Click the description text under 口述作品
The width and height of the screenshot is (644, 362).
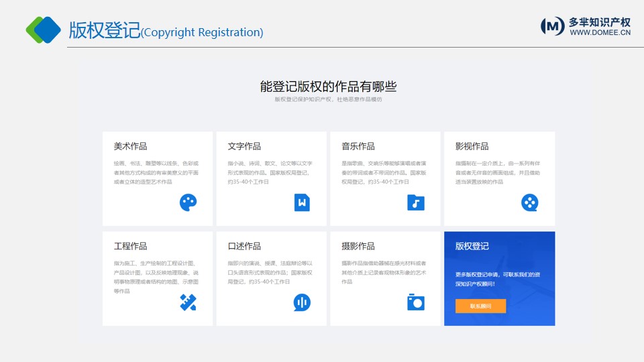pyautogui.click(x=270, y=273)
